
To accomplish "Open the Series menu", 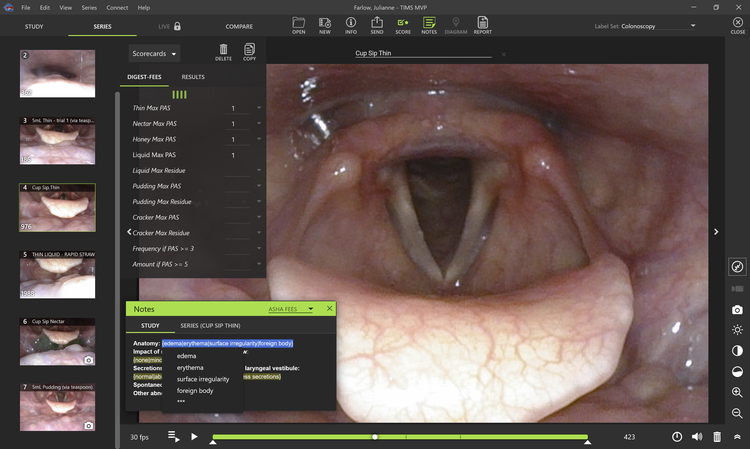I will (x=89, y=8).
